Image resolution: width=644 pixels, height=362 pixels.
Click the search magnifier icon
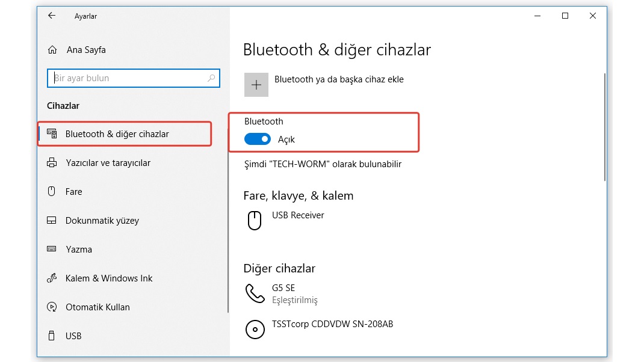(212, 78)
